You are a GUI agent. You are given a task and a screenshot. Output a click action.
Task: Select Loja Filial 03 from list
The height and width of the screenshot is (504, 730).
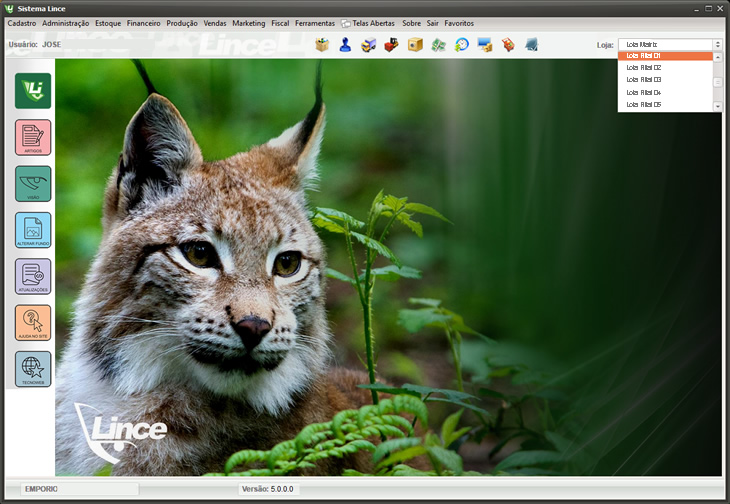point(665,80)
